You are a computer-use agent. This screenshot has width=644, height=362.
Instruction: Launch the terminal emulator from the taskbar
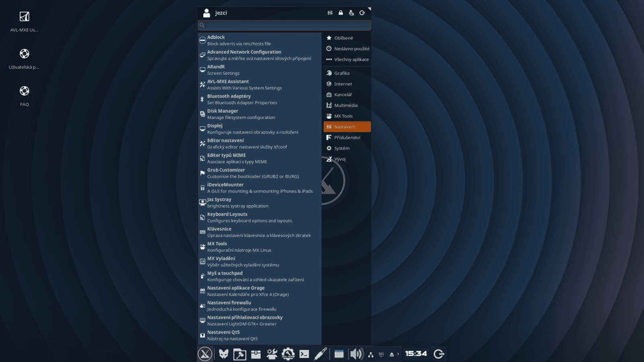pyautogui.click(x=304, y=354)
